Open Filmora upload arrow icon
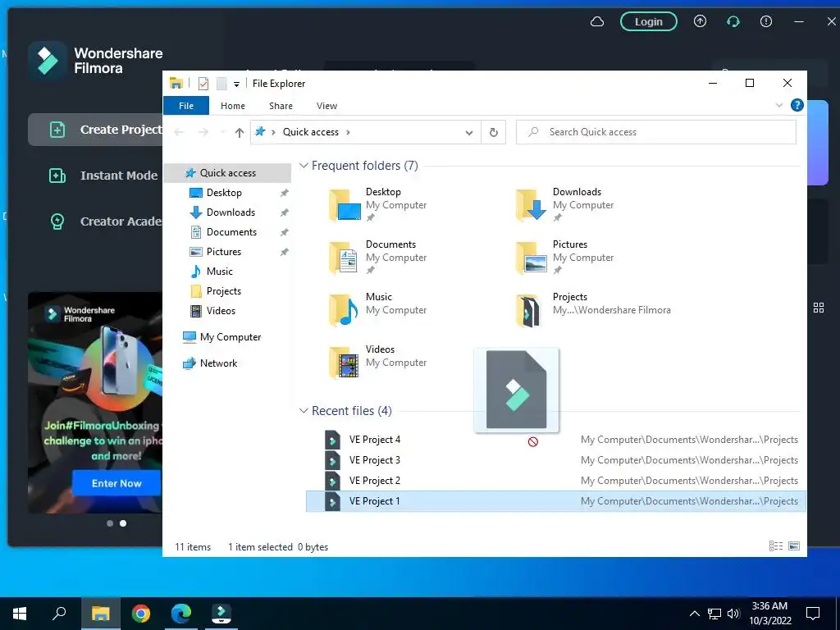Screen dimensions: 840x630 (x=700, y=21)
